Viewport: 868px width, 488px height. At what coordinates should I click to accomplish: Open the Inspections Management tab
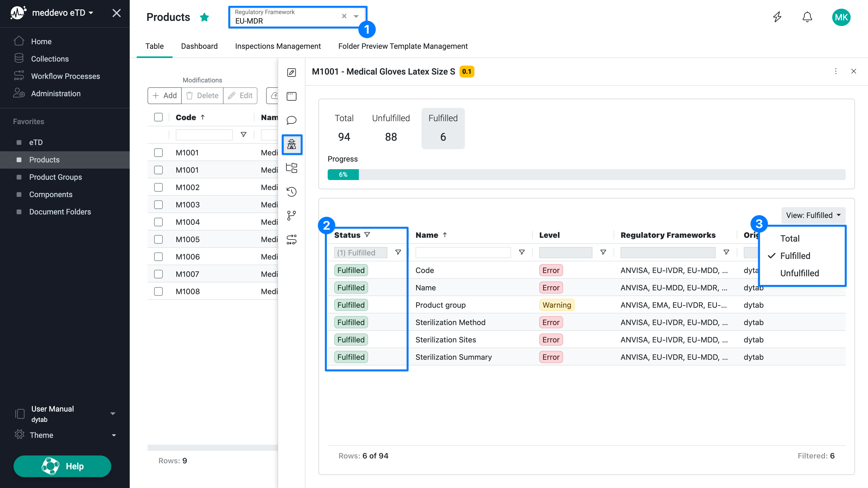[x=278, y=46]
